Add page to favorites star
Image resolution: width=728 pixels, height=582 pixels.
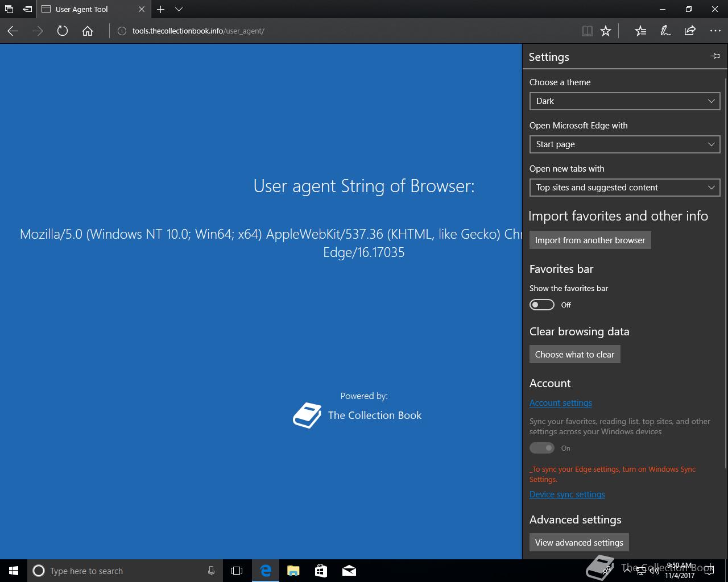606,31
